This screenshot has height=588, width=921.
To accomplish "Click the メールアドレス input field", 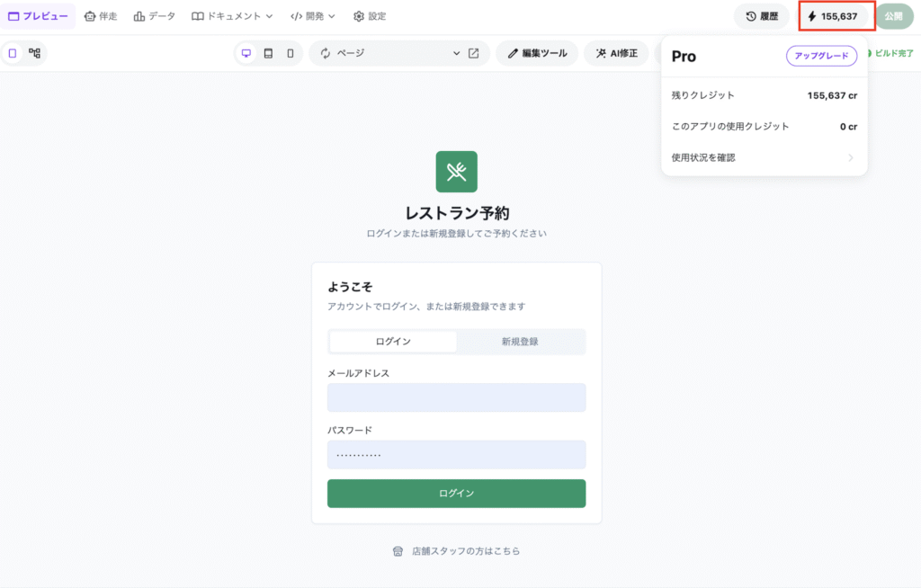I will pyautogui.click(x=456, y=397).
